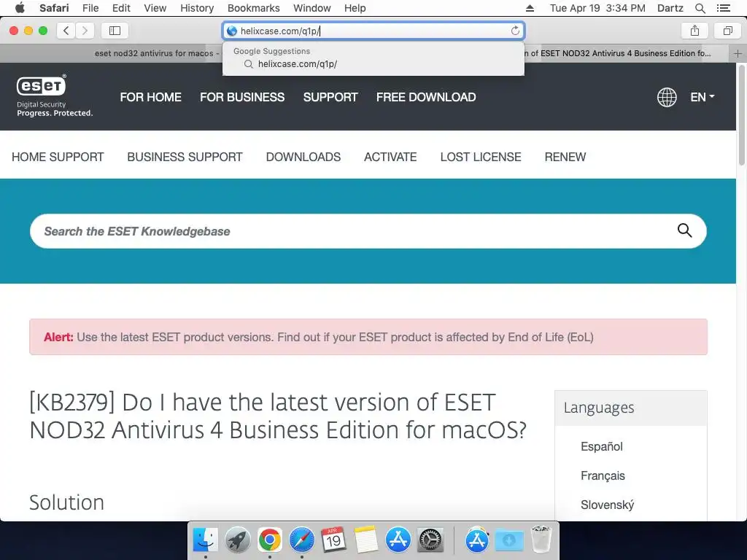Open the Window menu
This screenshot has height=560, width=747.
[312, 8]
